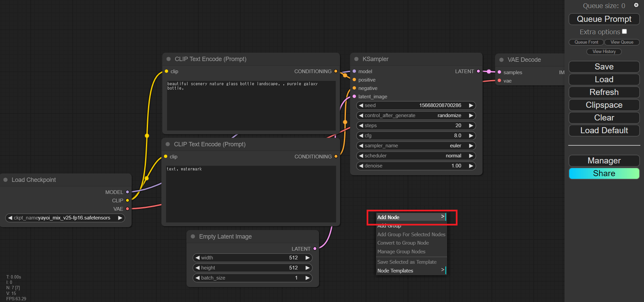Collapse the KSampler node via title dot
The height and width of the screenshot is (302, 644).
point(356,59)
